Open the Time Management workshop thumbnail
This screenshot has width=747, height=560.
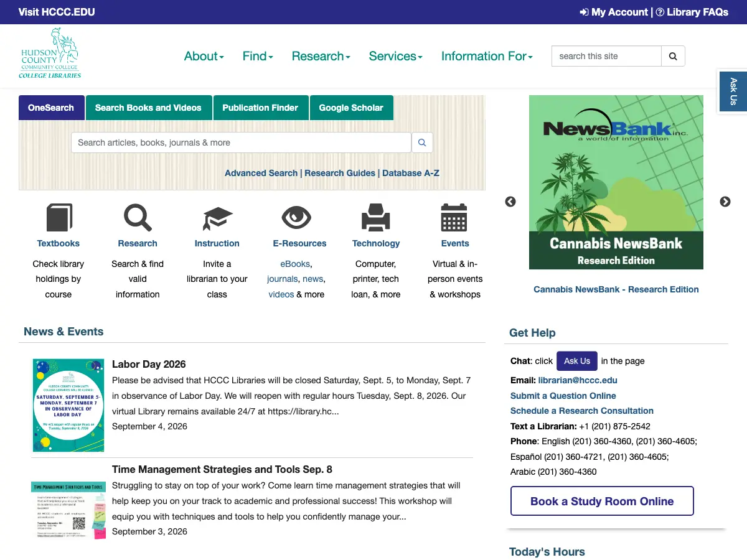pyautogui.click(x=68, y=510)
